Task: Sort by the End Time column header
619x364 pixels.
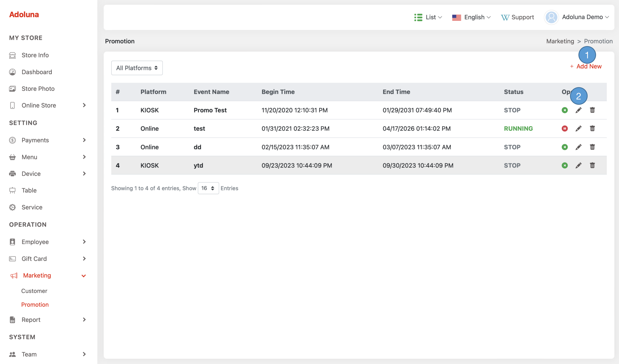Action: (396, 92)
